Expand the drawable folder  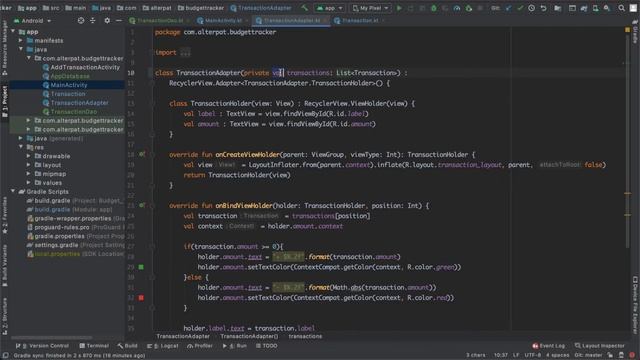[x=29, y=156]
